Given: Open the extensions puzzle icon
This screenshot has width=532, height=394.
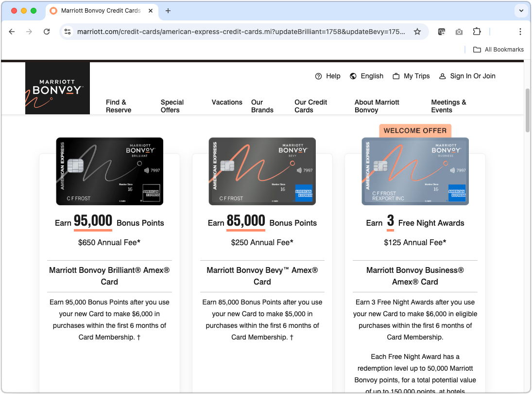Looking at the screenshot, I should click(x=477, y=32).
